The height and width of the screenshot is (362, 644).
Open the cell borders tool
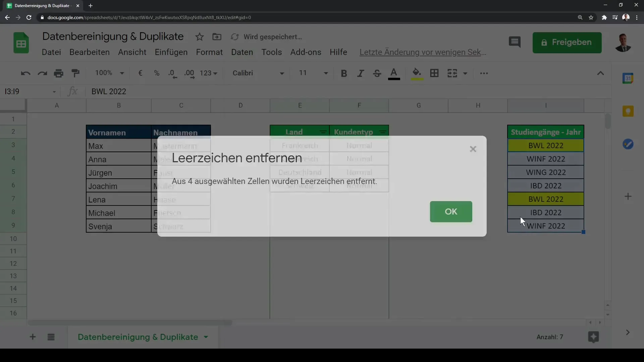434,73
